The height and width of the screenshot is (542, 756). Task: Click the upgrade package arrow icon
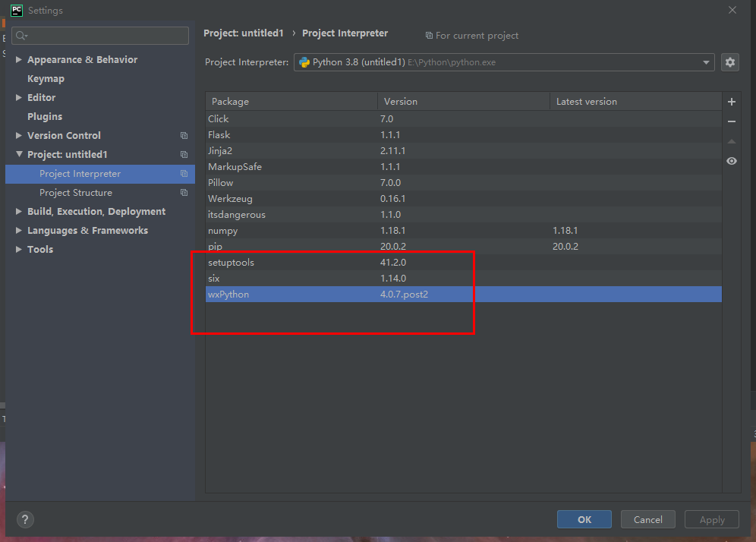click(731, 141)
